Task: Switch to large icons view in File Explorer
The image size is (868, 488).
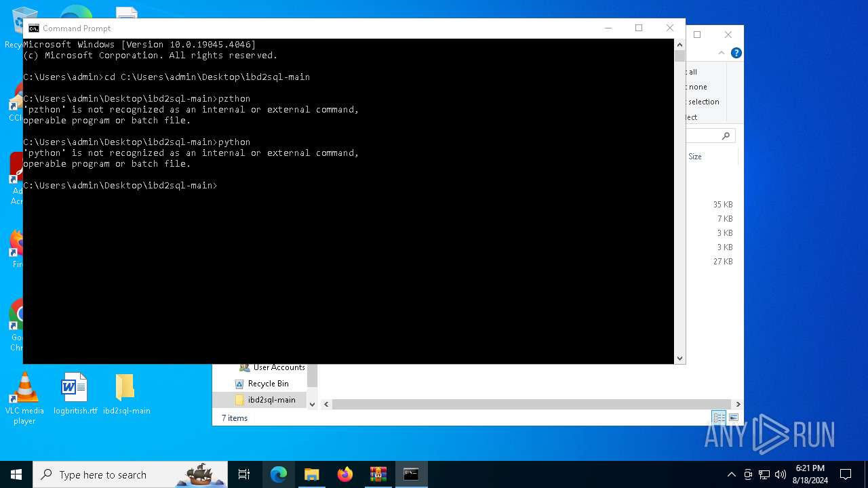Action: click(733, 418)
